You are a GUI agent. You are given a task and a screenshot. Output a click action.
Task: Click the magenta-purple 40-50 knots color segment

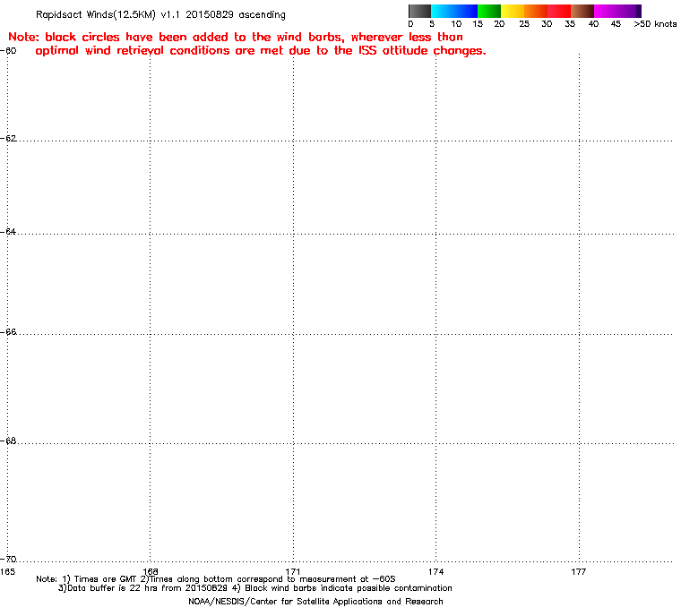(617, 11)
